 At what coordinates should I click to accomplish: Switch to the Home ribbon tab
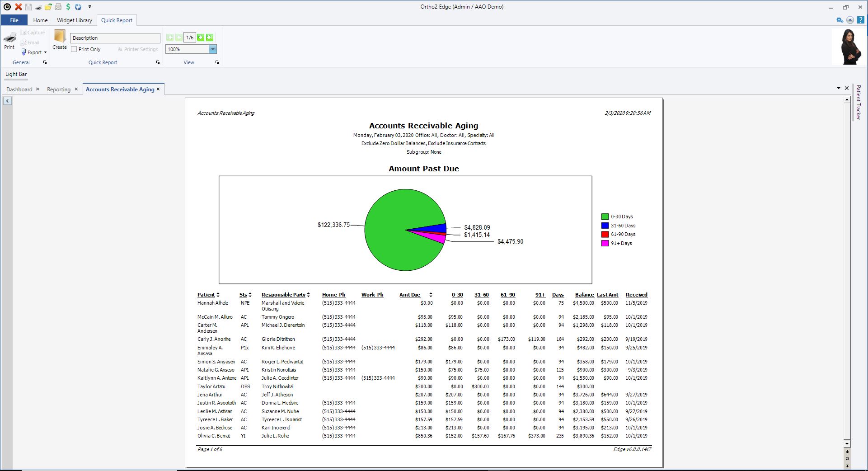pyautogui.click(x=40, y=20)
